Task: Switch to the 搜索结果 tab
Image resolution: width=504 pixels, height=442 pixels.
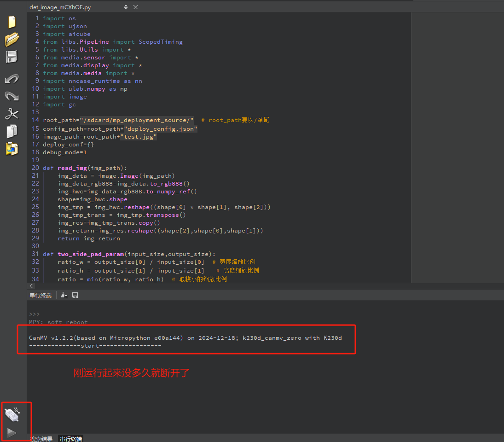Action: click(x=41, y=439)
